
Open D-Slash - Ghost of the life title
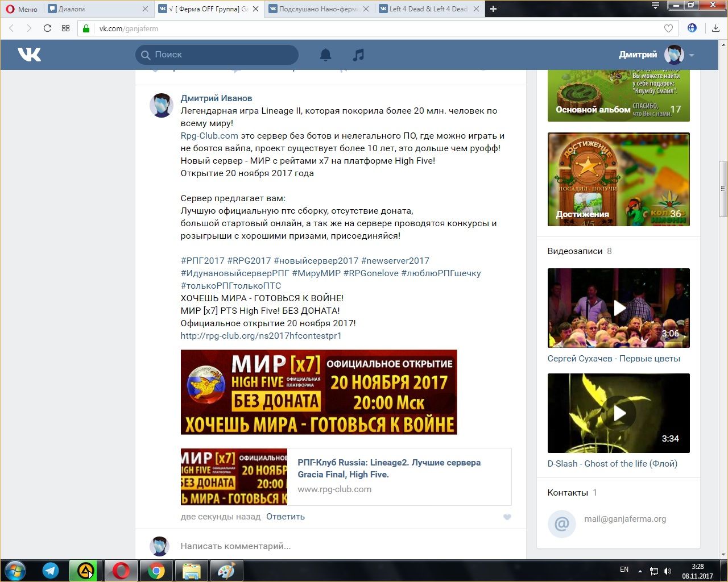(x=613, y=464)
